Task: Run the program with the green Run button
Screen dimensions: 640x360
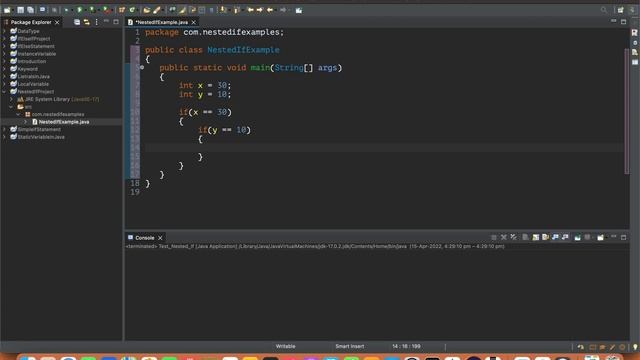Action: point(80,10)
